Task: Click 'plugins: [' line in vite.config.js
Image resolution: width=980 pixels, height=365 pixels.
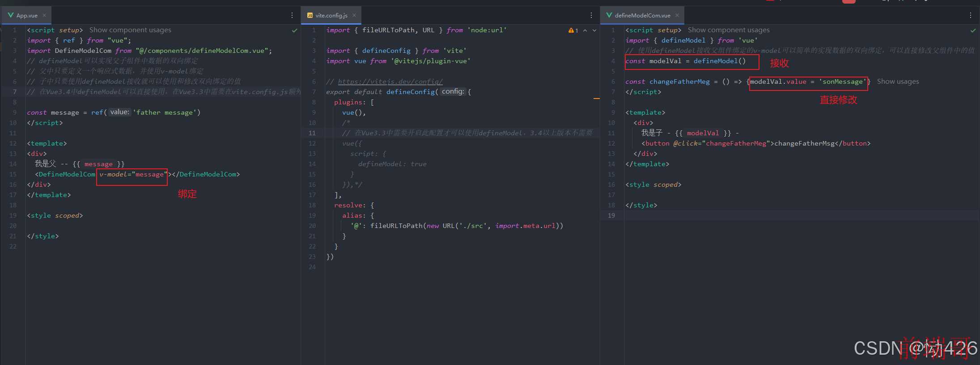Action: click(x=354, y=102)
